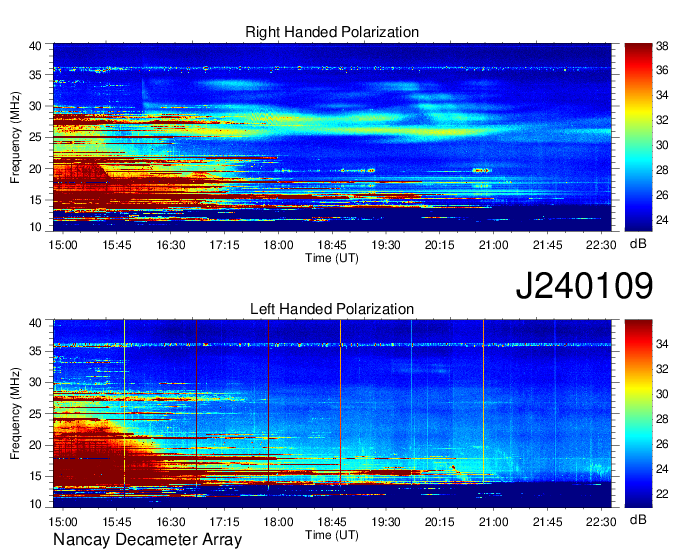Click "28" value on Left Handed colorbar scale
680x552 pixels.
pyautogui.click(x=662, y=419)
